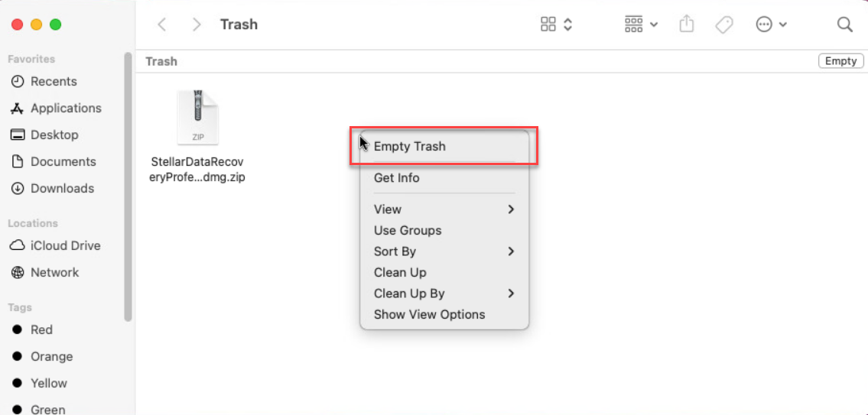Screen dimensions: 868x415
Task: Choose Clean Up menu entry
Action: click(400, 273)
